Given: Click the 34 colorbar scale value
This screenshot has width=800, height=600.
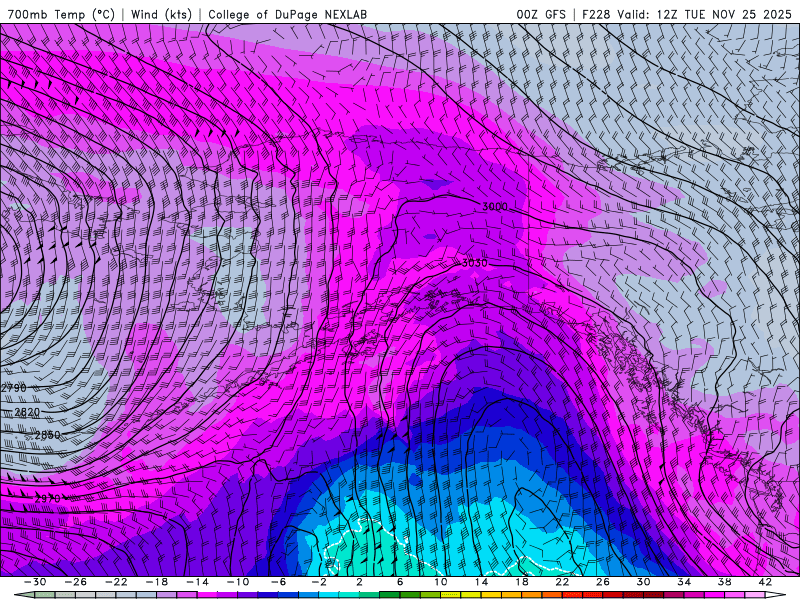Looking at the screenshot, I should [684, 582].
